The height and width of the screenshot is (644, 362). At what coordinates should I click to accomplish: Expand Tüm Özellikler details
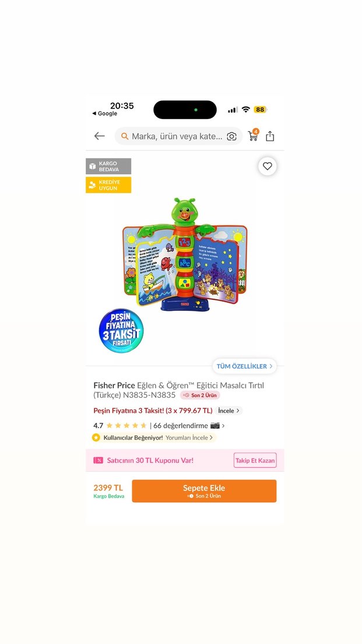[x=244, y=366]
